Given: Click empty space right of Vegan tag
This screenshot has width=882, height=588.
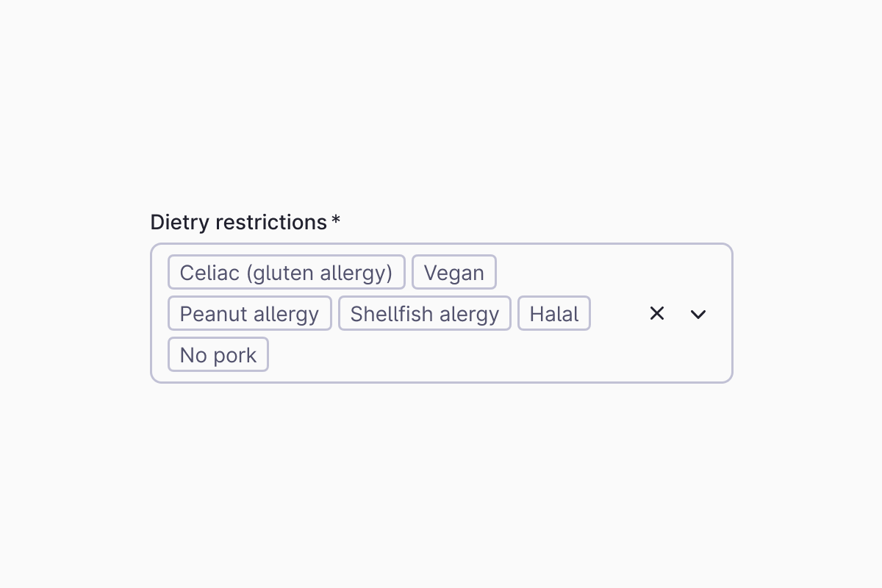Looking at the screenshot, I should [x=559, y=273].
